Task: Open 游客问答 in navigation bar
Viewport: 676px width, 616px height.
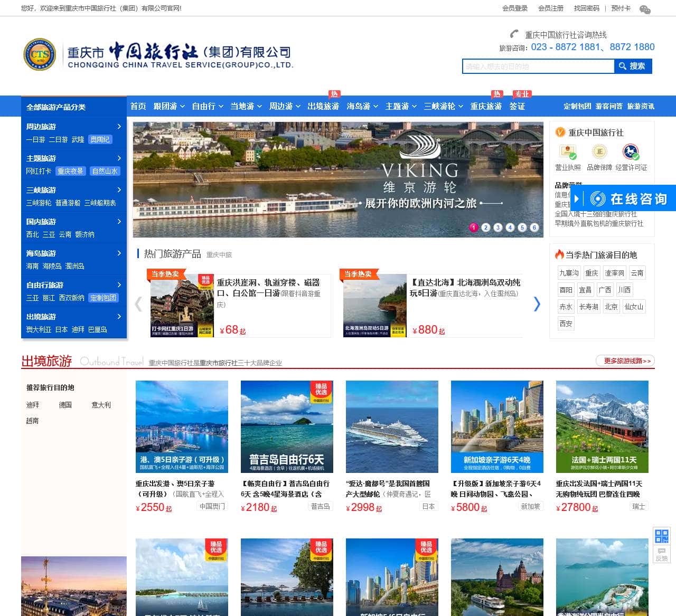Action: 609,107
